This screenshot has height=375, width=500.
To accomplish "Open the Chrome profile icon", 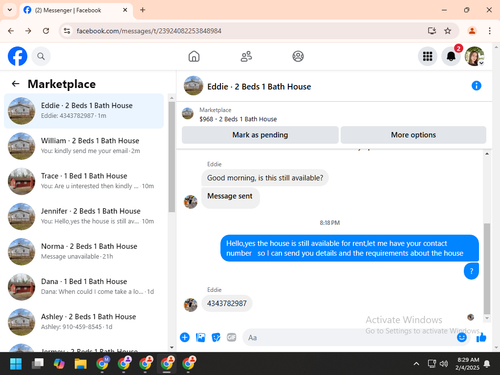I will coord(472,31).
